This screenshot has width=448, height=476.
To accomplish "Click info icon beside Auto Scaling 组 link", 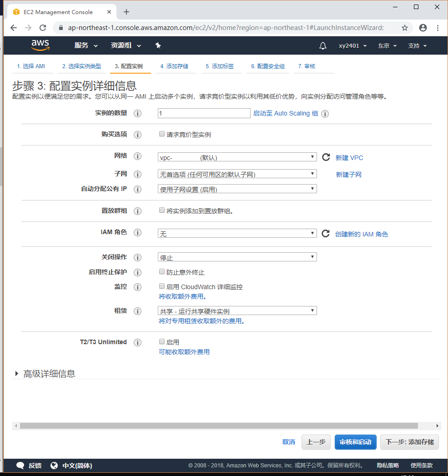I will [325, 114].
